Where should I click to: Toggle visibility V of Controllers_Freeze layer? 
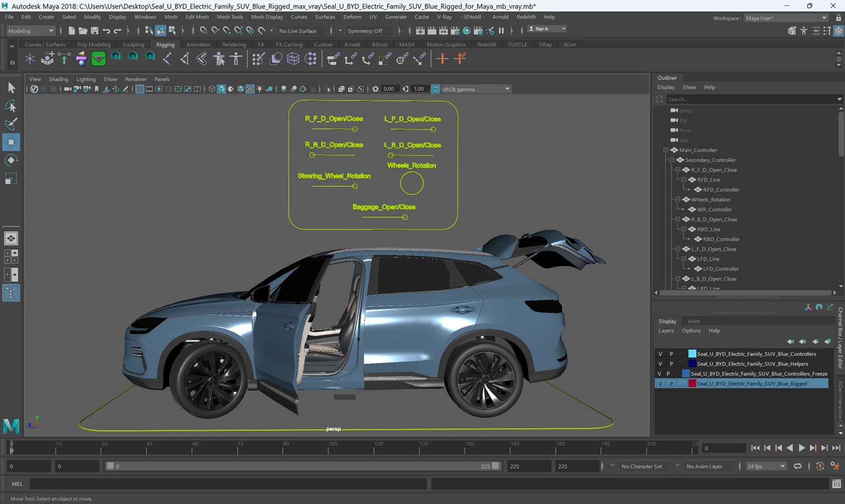point(659,373)
